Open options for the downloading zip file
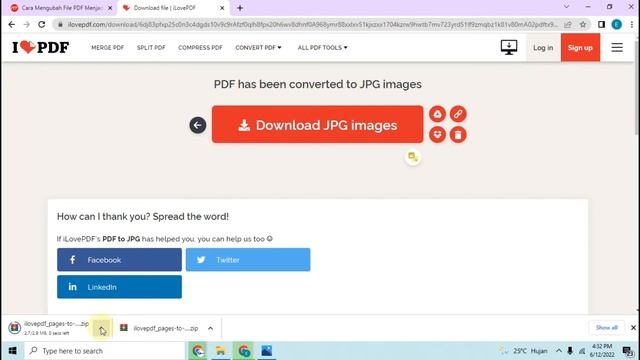Image resolution: width=640 pixels, height=360 pixels. coord(101,328)
